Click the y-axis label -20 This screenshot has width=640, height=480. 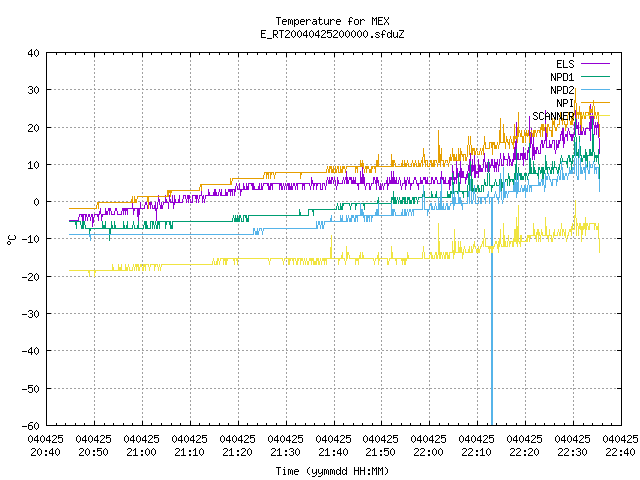pos(31,277)
